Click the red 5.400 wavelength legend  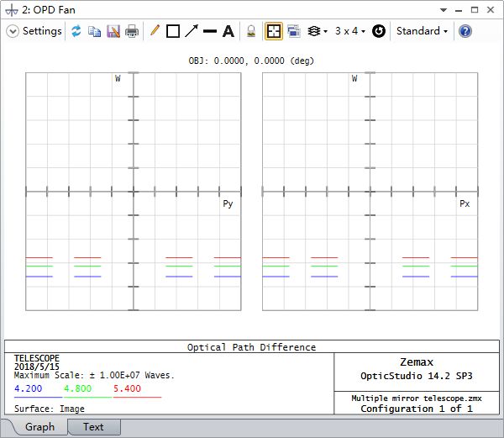point(128,388)
